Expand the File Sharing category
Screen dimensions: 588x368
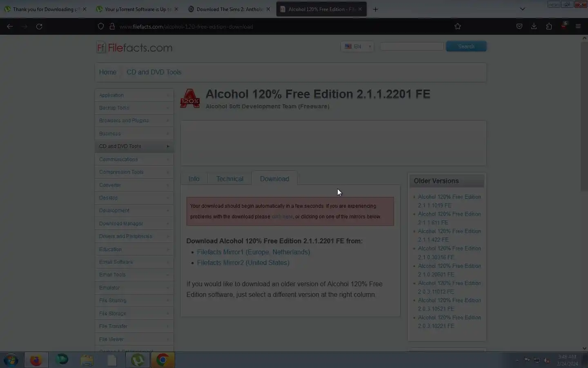[x=134, y=301]
